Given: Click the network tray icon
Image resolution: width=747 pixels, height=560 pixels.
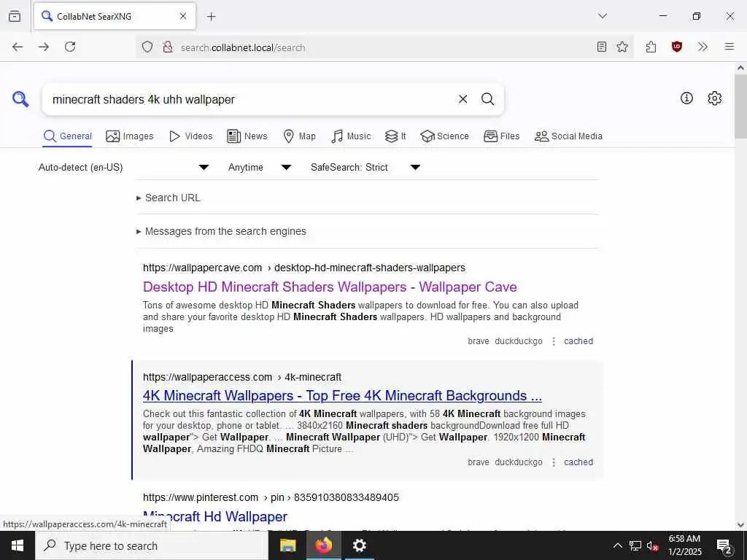Looking at the screenshot, I should point(635,545).
